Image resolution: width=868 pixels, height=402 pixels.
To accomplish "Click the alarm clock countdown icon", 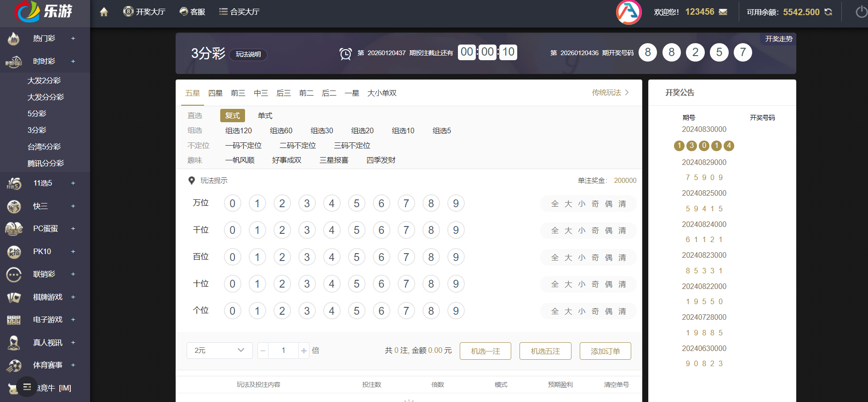I will coord(345,54).
